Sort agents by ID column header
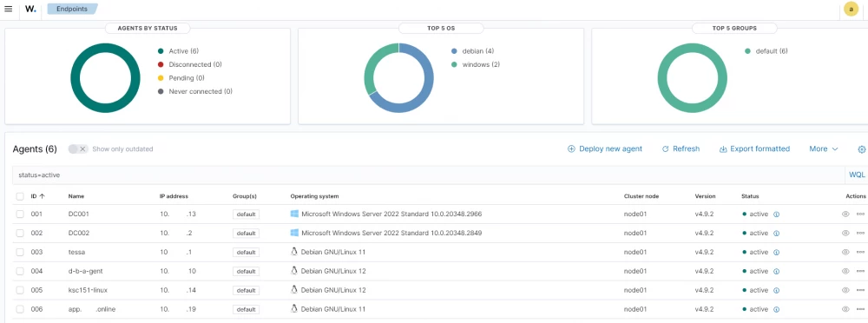 pyautogui.click(x=37, y=196)
